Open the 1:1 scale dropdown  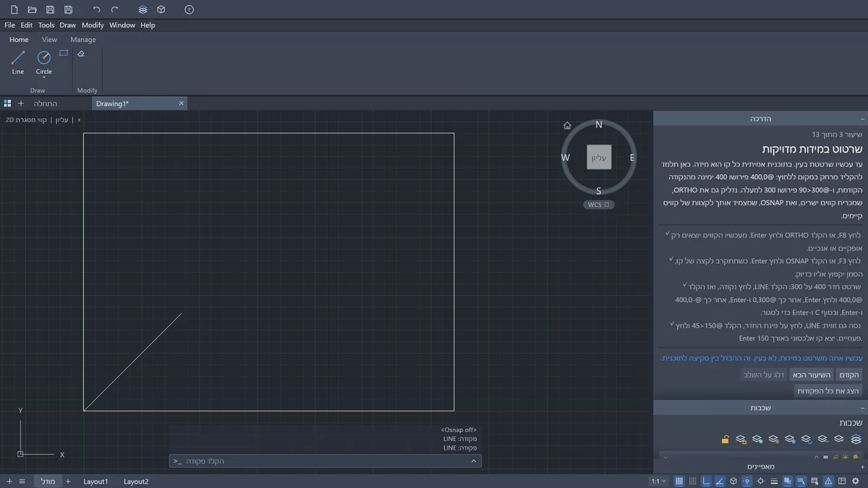[x=659, y=481]
